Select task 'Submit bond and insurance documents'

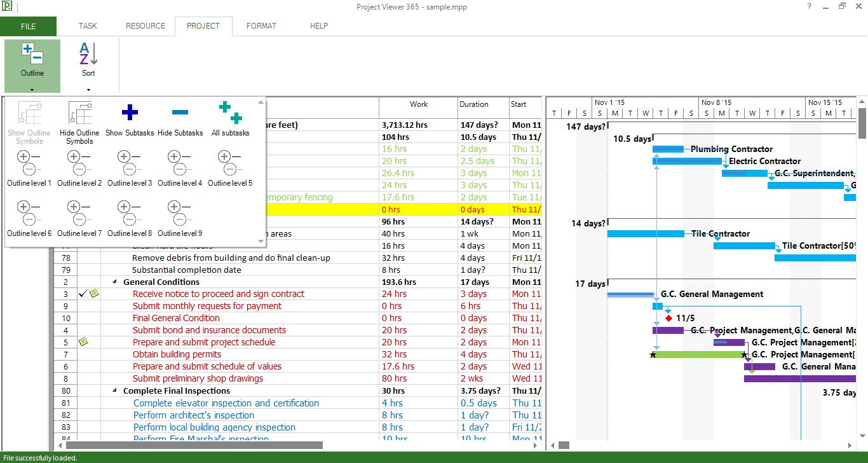209,330
